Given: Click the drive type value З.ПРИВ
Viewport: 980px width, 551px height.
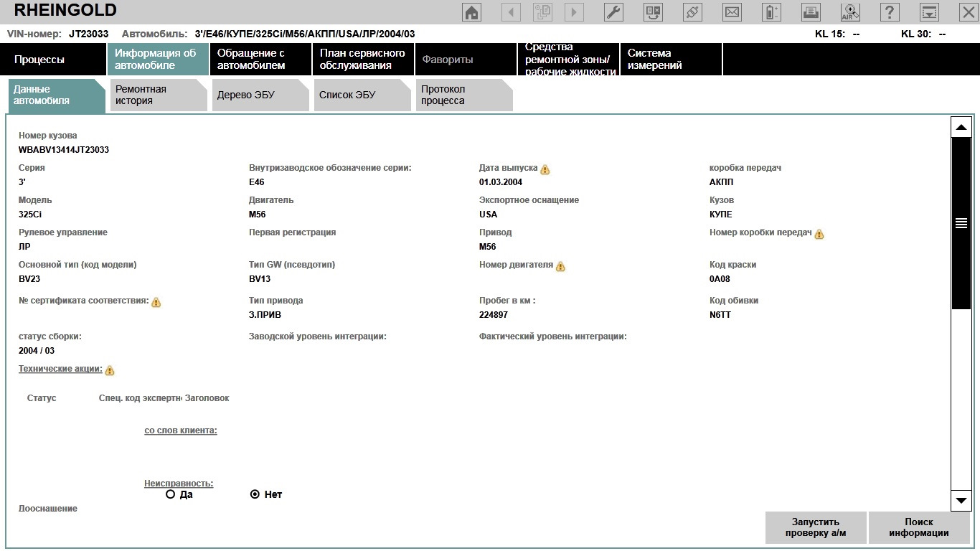Looking at the screenshot, I should pyautogui.click(x=265, y=315).
